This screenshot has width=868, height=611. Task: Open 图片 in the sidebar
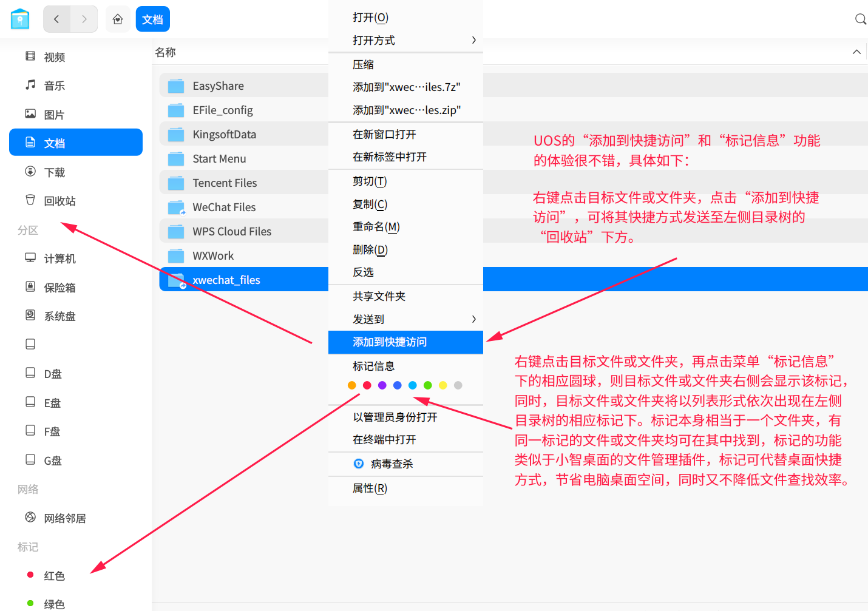point(76,115)
